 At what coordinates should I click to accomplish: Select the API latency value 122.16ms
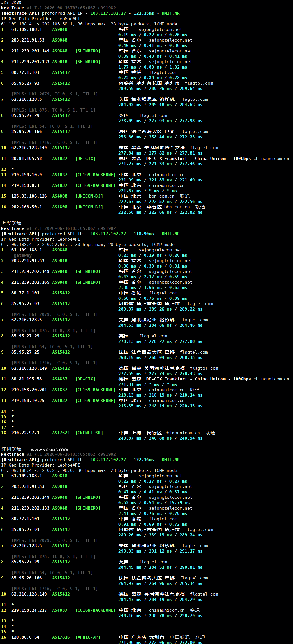pos(144,460)
